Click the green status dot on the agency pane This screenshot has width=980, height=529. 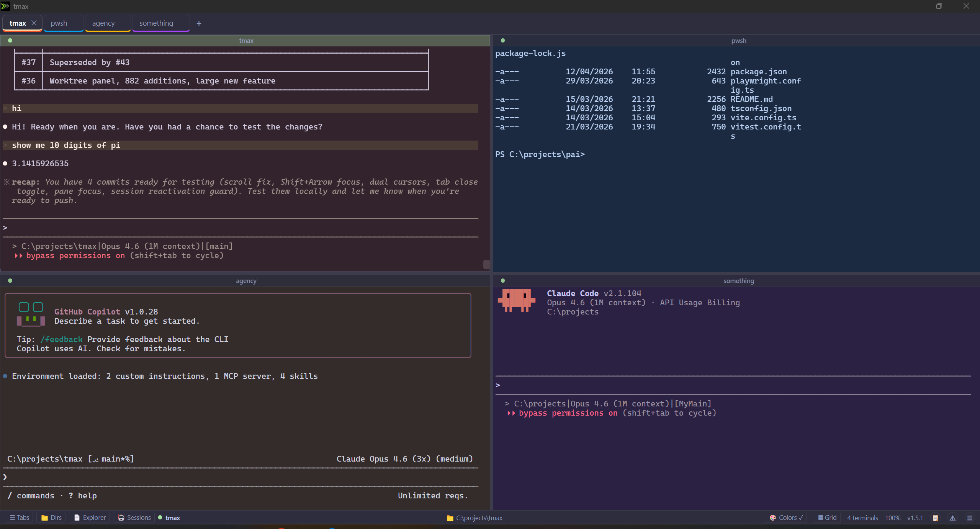click(10, 280)
